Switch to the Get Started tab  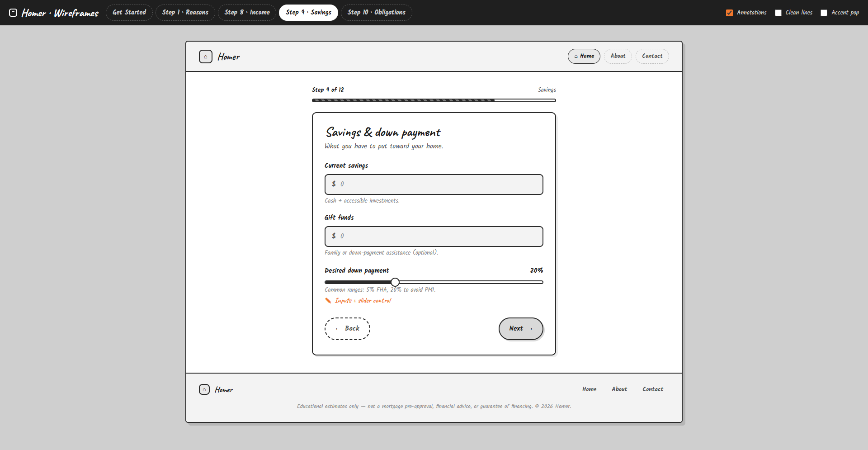[x=129, y=13]
